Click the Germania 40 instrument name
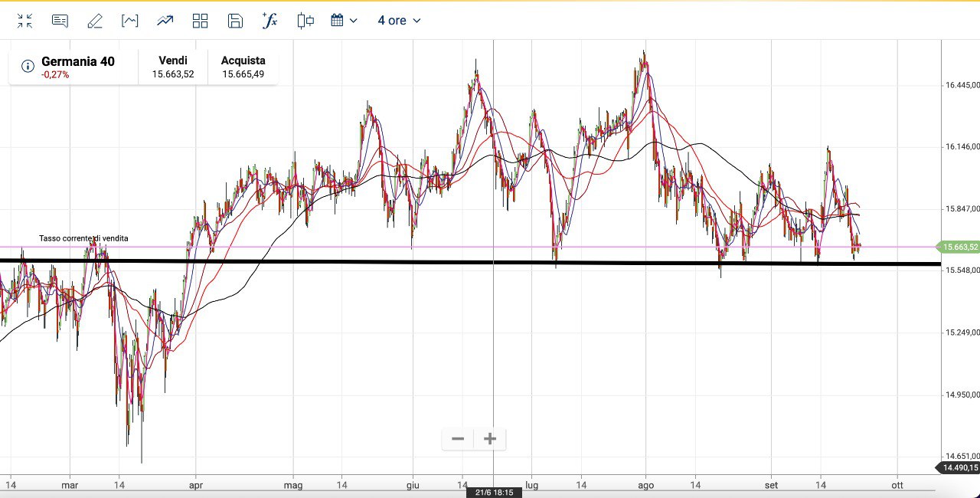980x498 pixels. [77, 61]
